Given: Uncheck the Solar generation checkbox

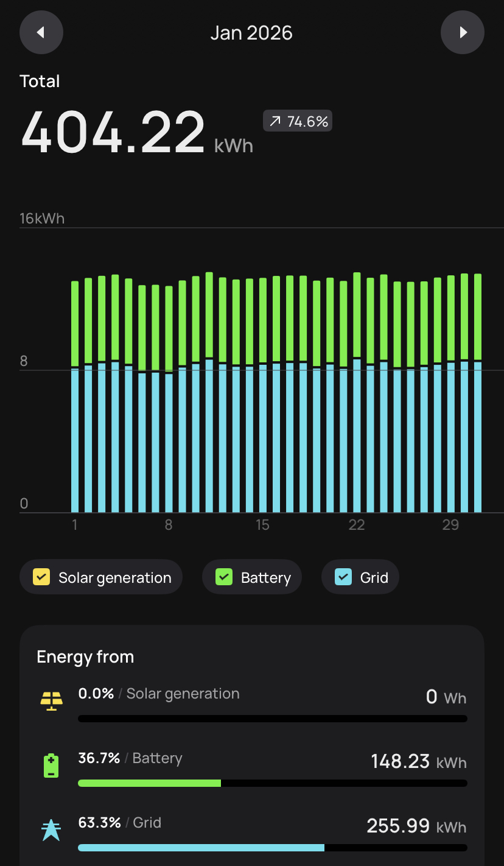Looking at the screenshot, I should pos(41,577).
